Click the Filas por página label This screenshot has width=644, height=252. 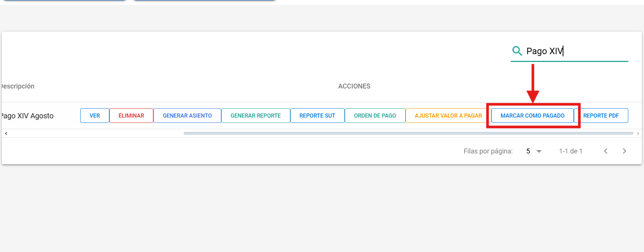pyautogui.click(x=488, y=151)
